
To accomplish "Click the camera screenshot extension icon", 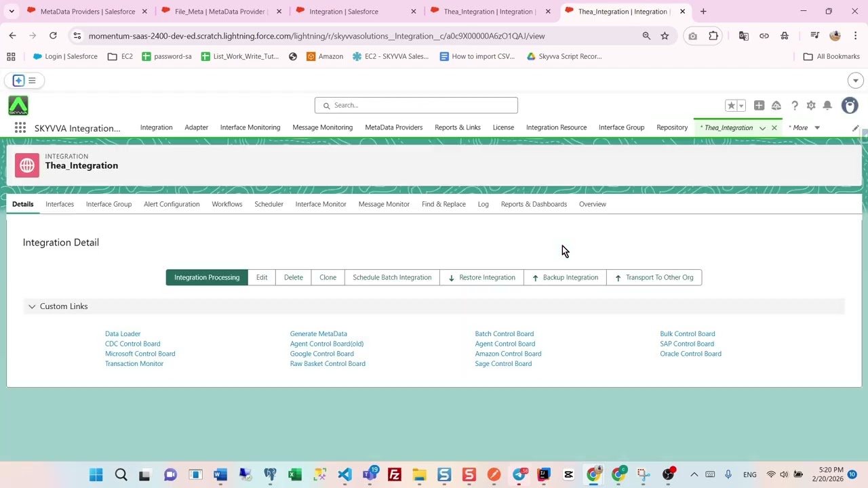I will (692, 36).
